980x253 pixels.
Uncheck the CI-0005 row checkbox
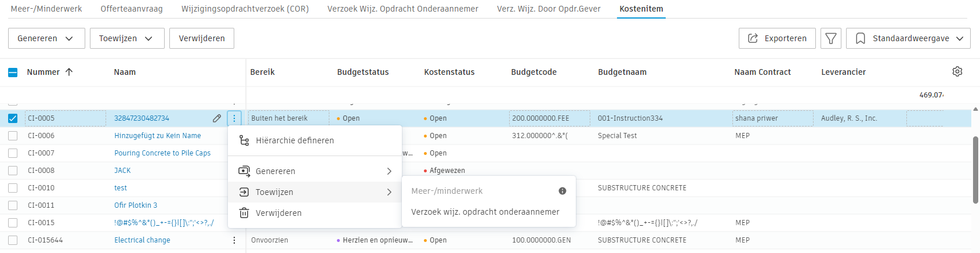click(x=13, y=118)
